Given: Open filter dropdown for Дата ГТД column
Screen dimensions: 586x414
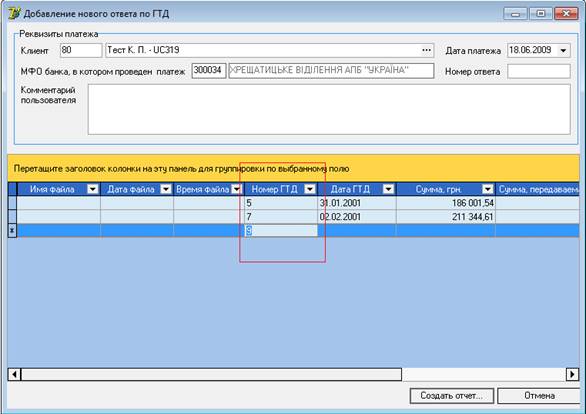Looking at the screenshot, I should pos(388,189).
